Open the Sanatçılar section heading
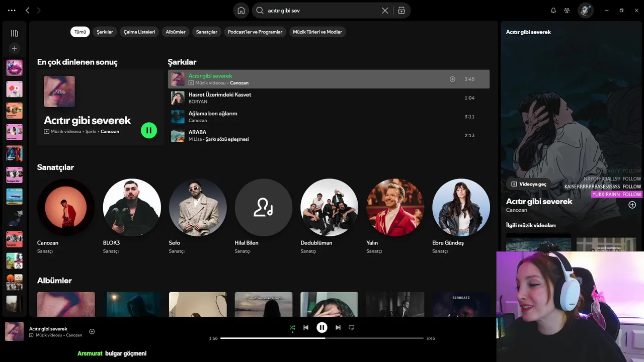 click(x=55, y=167)
